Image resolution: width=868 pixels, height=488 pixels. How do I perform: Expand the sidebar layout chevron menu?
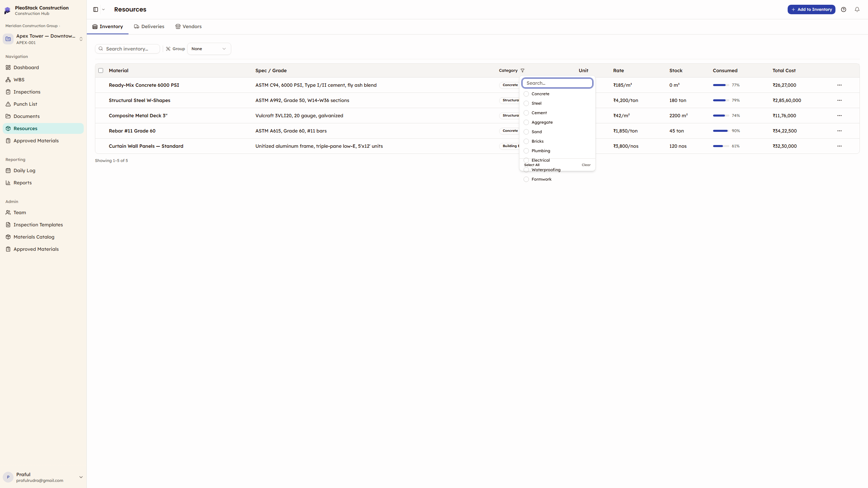(x=103, y=9)
